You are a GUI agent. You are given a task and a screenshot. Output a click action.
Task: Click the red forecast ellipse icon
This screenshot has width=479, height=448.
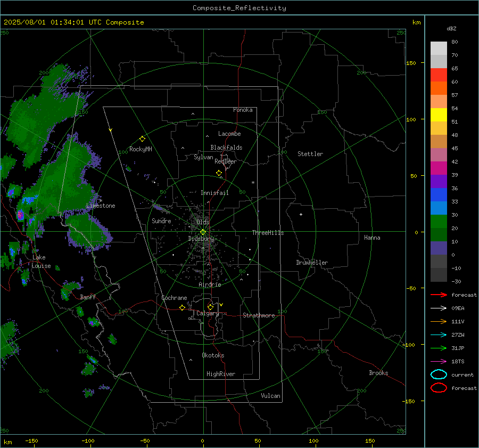(x=439, y=388)
